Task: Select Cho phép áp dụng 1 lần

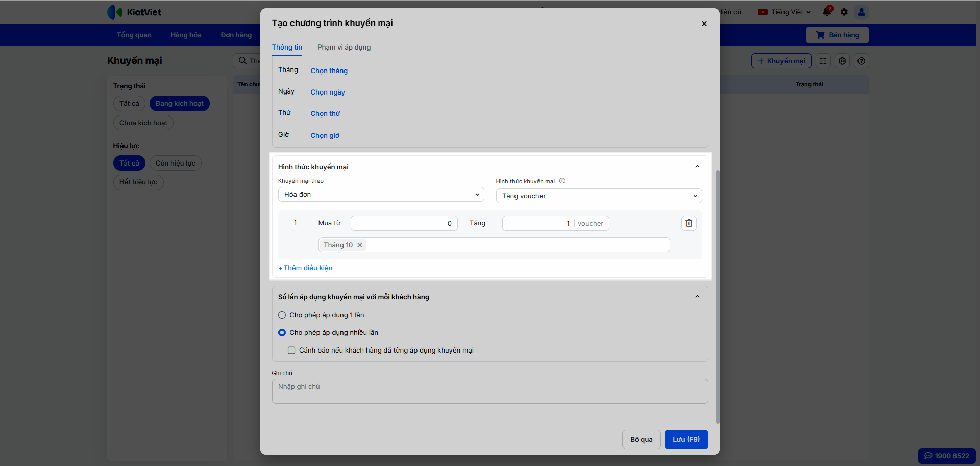Action: [x=282, y=315]
